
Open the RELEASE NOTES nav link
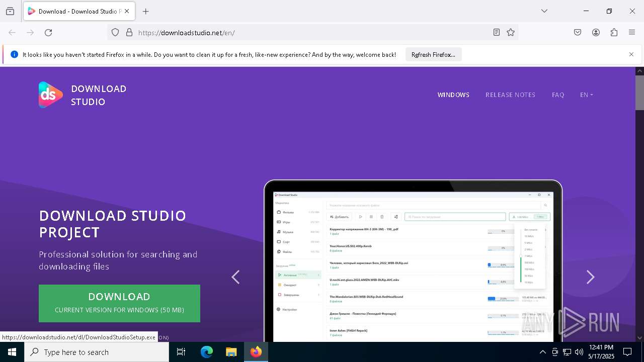[510, 95]
